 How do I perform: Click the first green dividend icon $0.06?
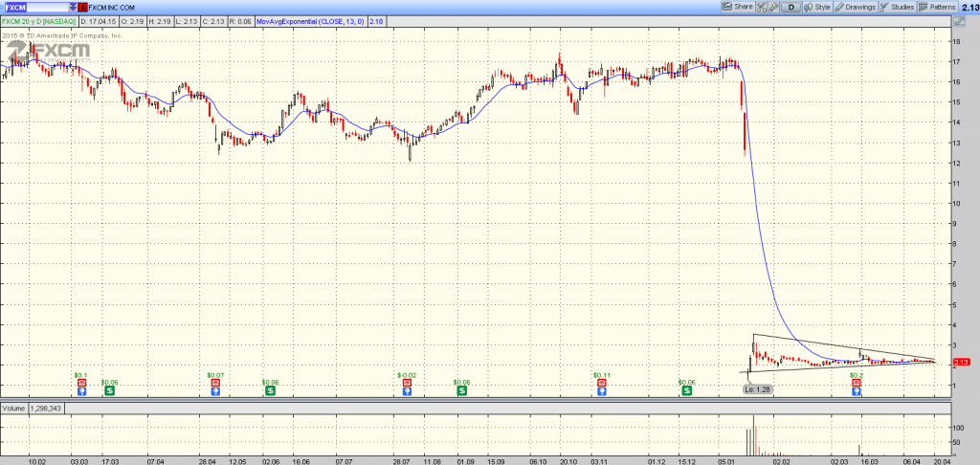[109, 390]
